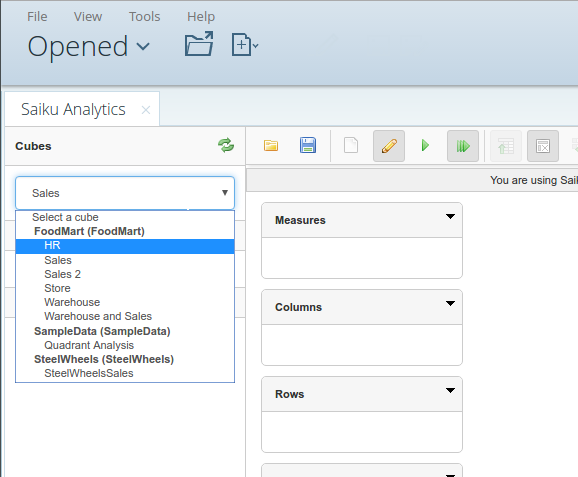Viewport: 578px width, 477px height.
Task: Run query with green play icon
Action: 425,145
